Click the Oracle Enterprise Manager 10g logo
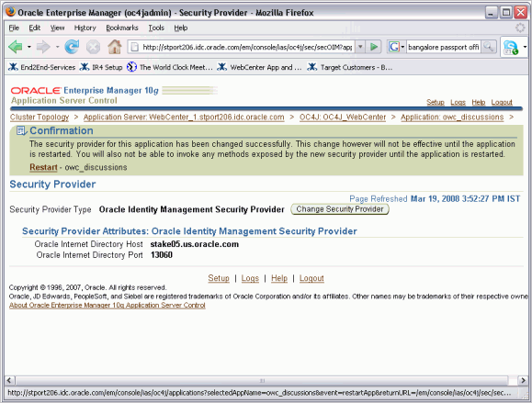 pyautogui.click(x=85, y=91)
